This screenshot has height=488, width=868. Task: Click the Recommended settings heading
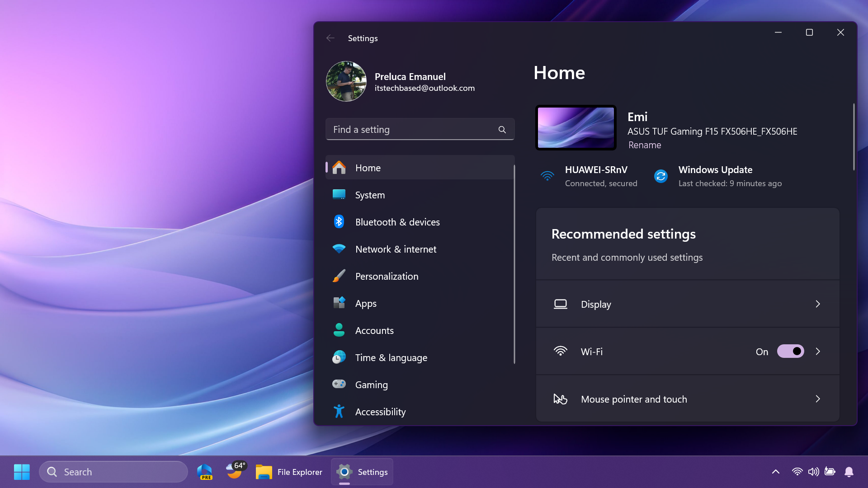[x=623, y=234]
